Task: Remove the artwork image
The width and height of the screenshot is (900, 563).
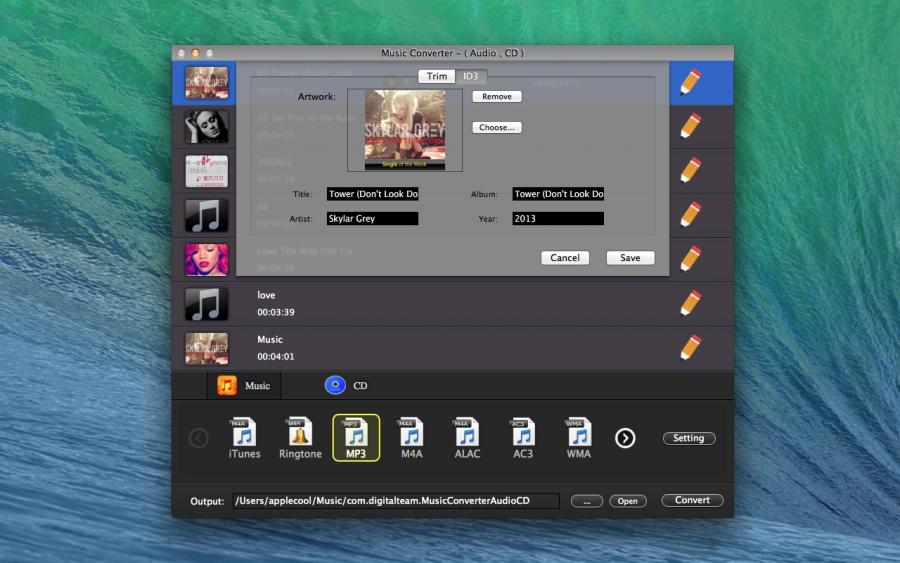Action: click(x=497, y=96)
